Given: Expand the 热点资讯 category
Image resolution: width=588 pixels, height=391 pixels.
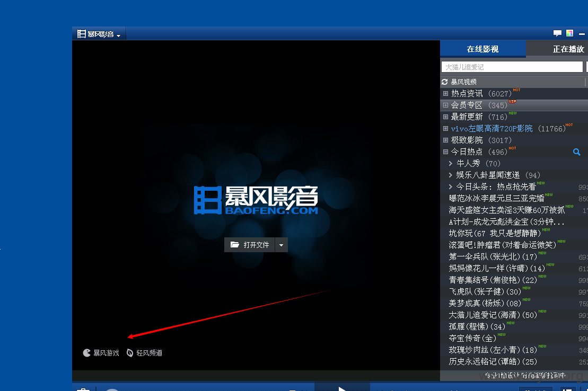Looking at the screenshot, I should [x=445, y=93].
